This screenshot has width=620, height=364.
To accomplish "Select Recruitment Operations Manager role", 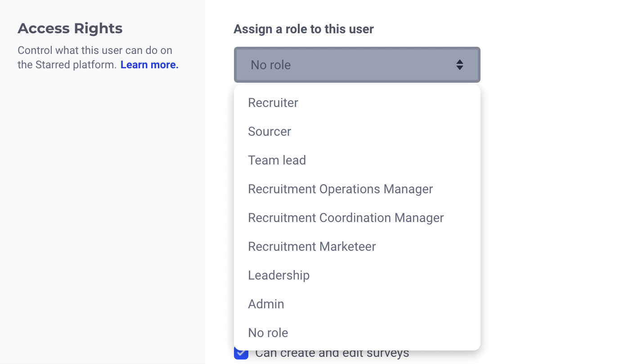I will (x=340, y=189).
